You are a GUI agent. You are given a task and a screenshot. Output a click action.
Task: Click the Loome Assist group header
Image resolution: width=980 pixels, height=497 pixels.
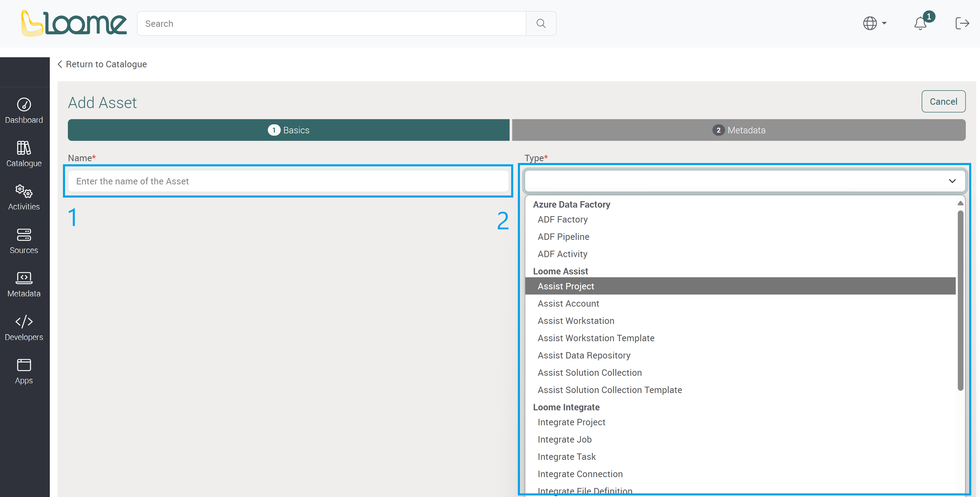tap(560, 271)
